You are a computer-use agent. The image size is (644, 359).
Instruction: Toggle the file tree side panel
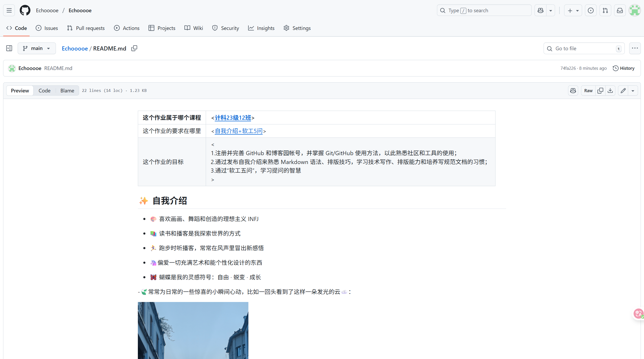(9, 48)
